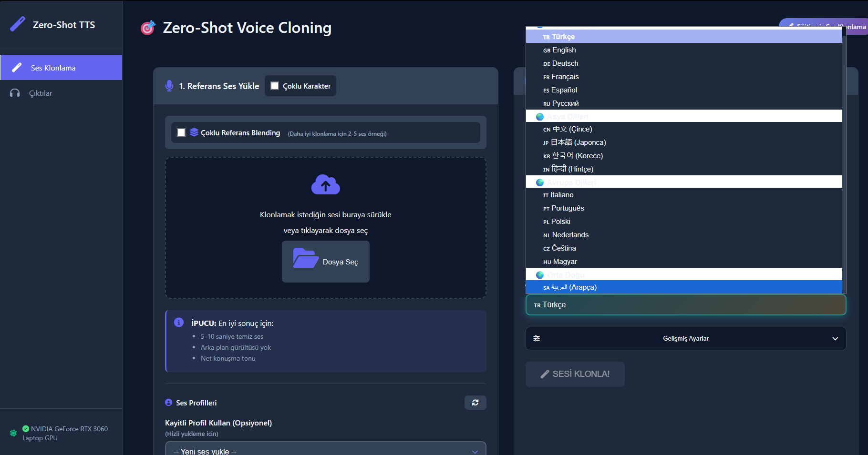Select 中文 (Çince) language option
868x455 pixels.
point(684,129)
